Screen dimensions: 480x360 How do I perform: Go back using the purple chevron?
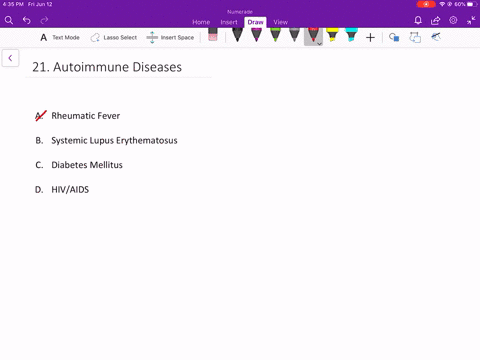10,58
